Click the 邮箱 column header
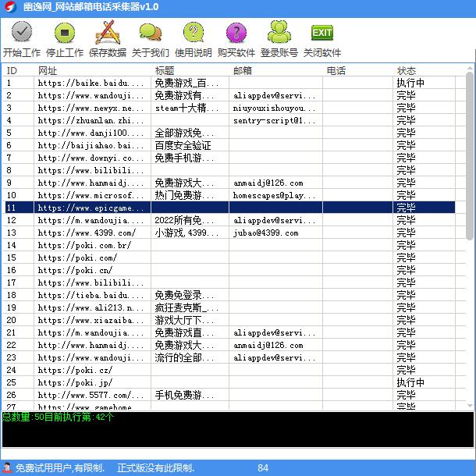Image resolution: width=476 pixels, height=476 pixels. [275, 71]
